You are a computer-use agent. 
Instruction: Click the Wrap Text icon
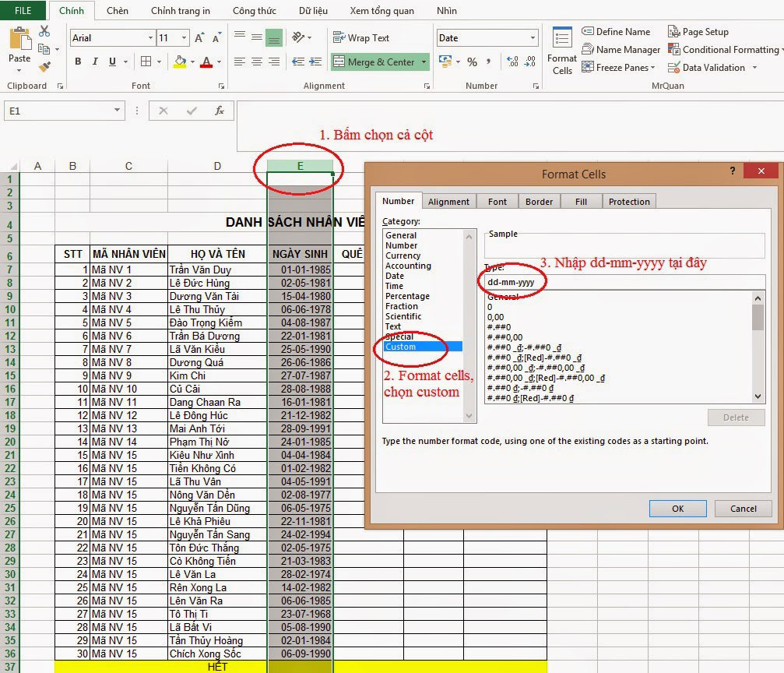(x=340, y=37)
